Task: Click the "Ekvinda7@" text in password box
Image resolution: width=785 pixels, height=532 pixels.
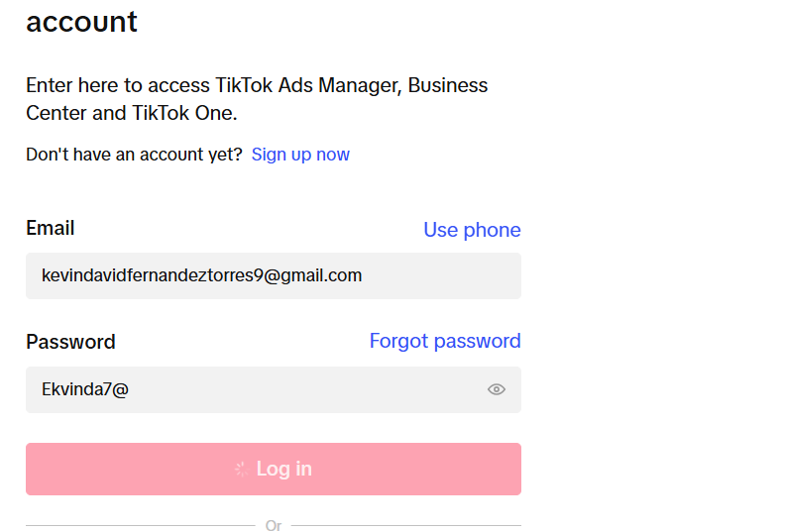Action: pos(85,389)
